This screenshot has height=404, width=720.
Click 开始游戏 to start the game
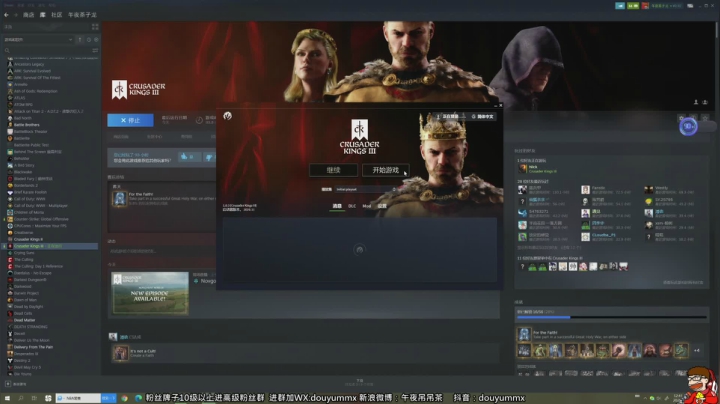386,170
